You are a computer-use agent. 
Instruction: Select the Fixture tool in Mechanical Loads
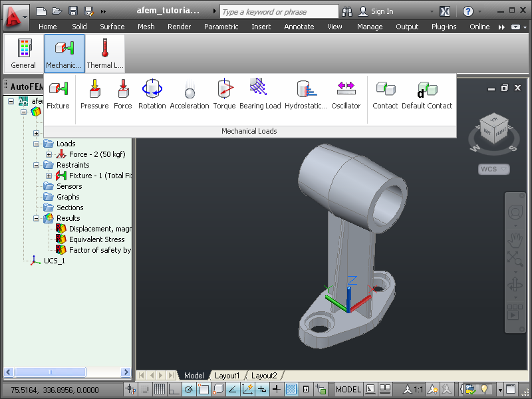(58, 95)
